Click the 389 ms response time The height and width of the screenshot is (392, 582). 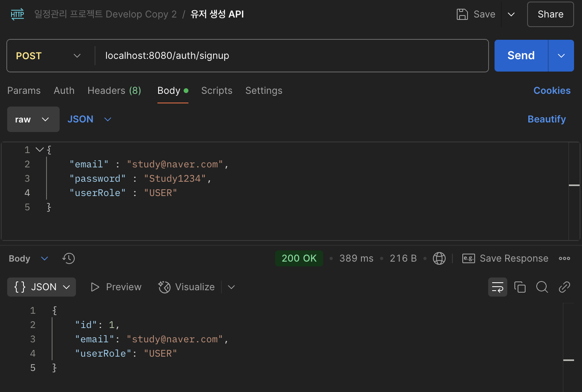[357, 258]
